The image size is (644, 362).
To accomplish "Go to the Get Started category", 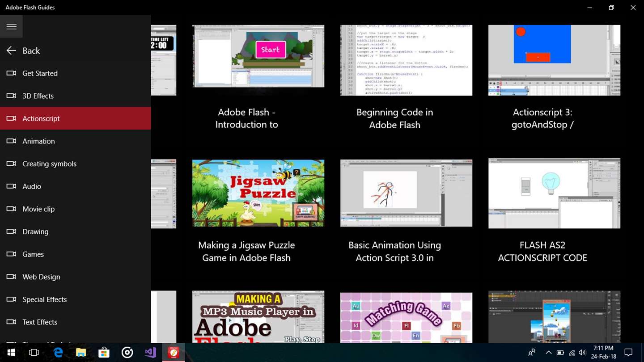I will 76,73.
